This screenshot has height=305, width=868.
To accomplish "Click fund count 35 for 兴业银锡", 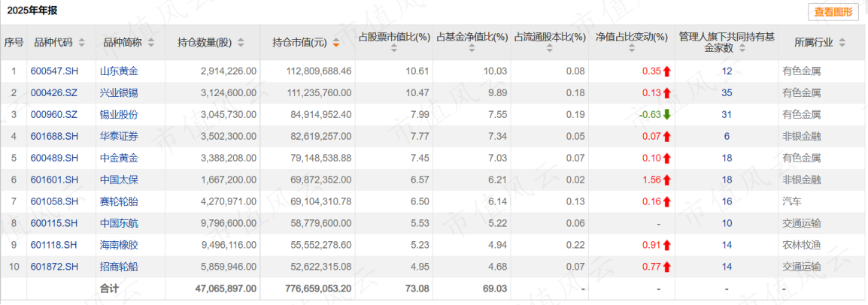I will tap(727, 93).
